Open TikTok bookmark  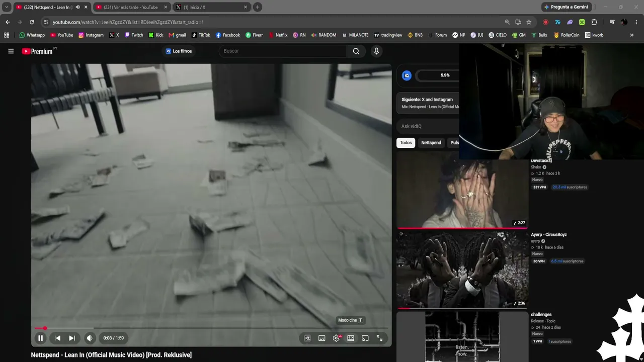click(201, 35)
